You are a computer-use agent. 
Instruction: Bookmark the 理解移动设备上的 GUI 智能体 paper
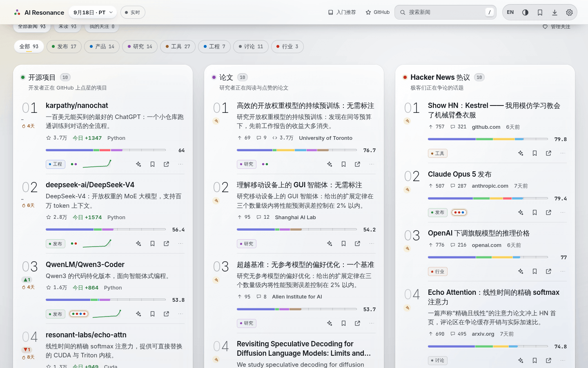point(343,244)
